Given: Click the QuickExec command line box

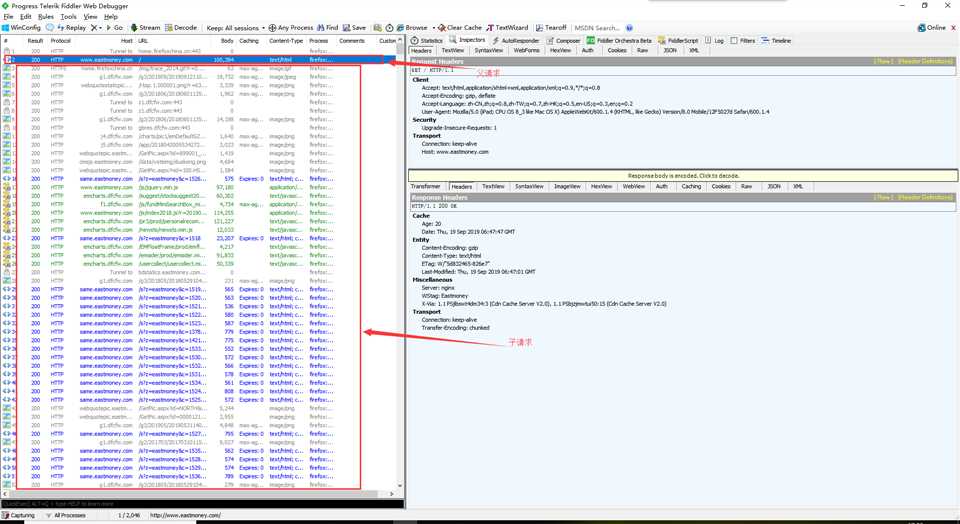Looking at the screenshot, I should coord(202,504).
